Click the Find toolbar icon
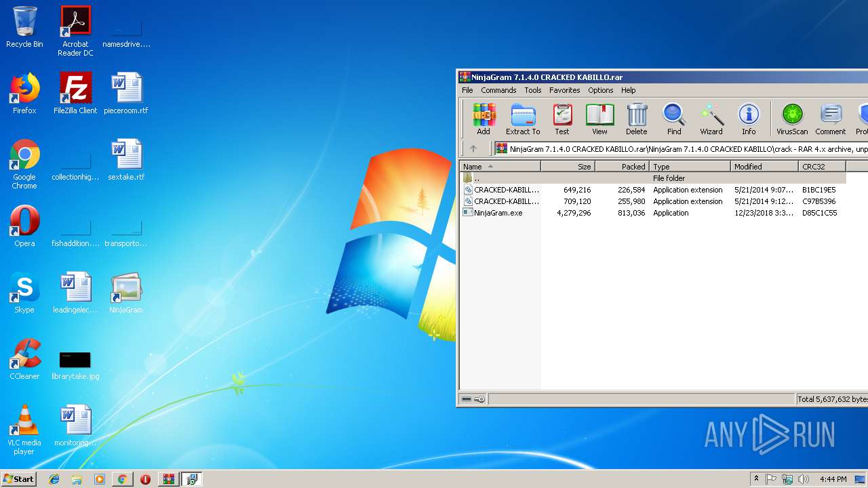 (674, 119)
